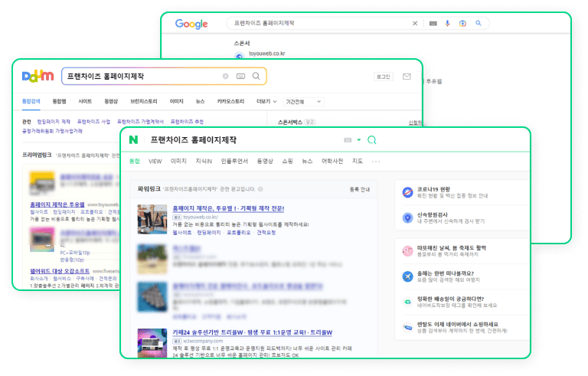The image size is (588, 376).
Task: Click the Google magnifier search icon
Action: coord(479,24)
